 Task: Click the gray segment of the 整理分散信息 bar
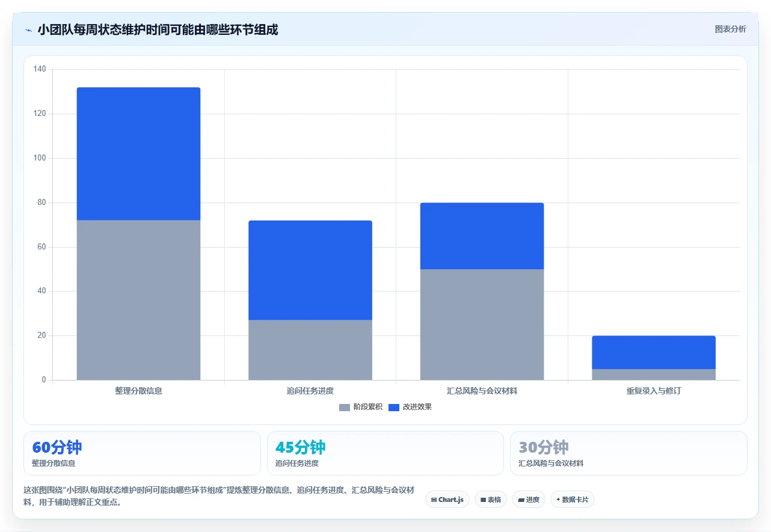tap(138, 300)
